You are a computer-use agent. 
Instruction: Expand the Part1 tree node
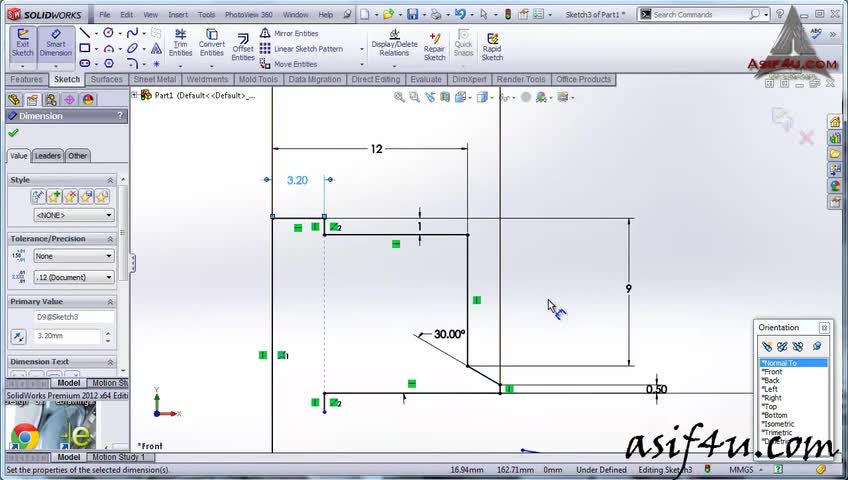[x=134, y=95]
